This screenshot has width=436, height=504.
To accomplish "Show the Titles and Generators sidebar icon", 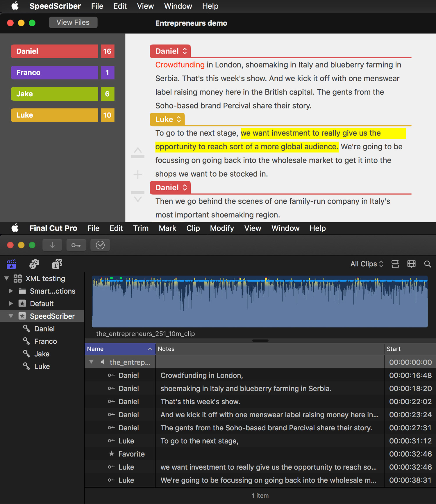I will pos(57,264).
